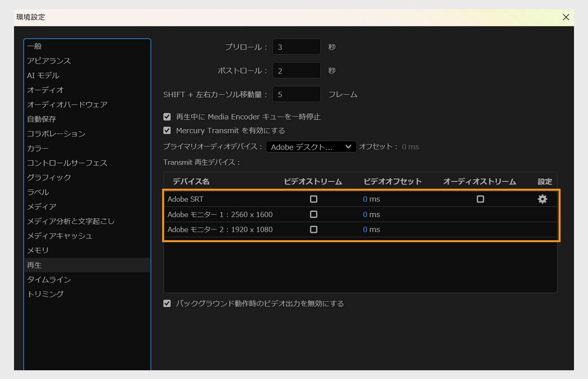Click SHIFT + 左右カーソル移動量 frames field
The width and height of the screenshot is (588, 379).
coord(297,94)
